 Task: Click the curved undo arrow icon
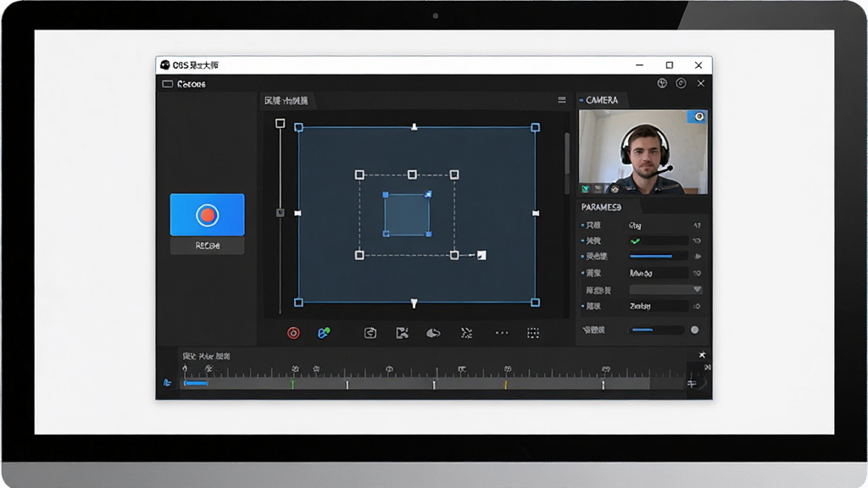(433, 332)
